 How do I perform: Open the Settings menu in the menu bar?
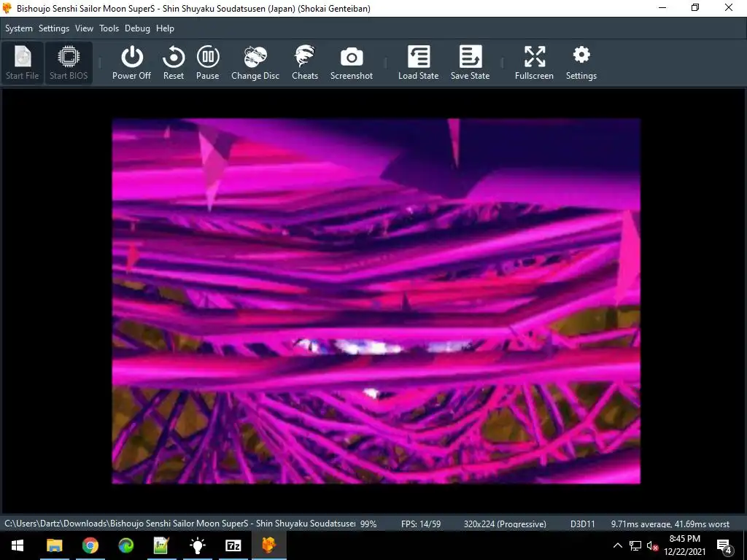[x=54, y=28]
